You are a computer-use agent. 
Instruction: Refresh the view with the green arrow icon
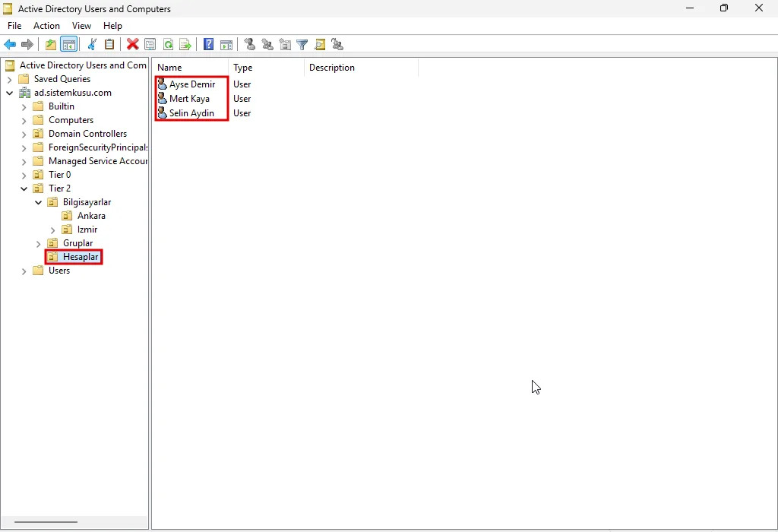click(x=168, y=45)
